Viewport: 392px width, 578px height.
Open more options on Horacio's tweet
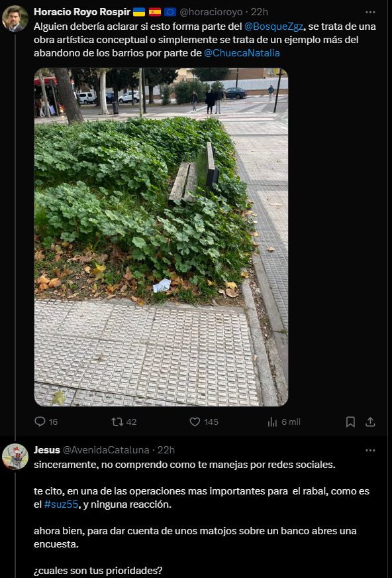tap(370, 12)
